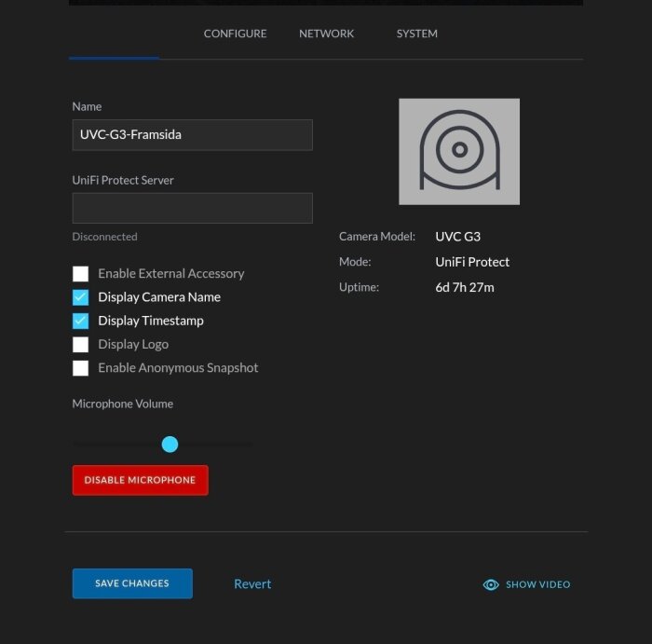The width and height of the screenshot is (652, 644).
Task: Click the Revert link
Action: point(252,583)
